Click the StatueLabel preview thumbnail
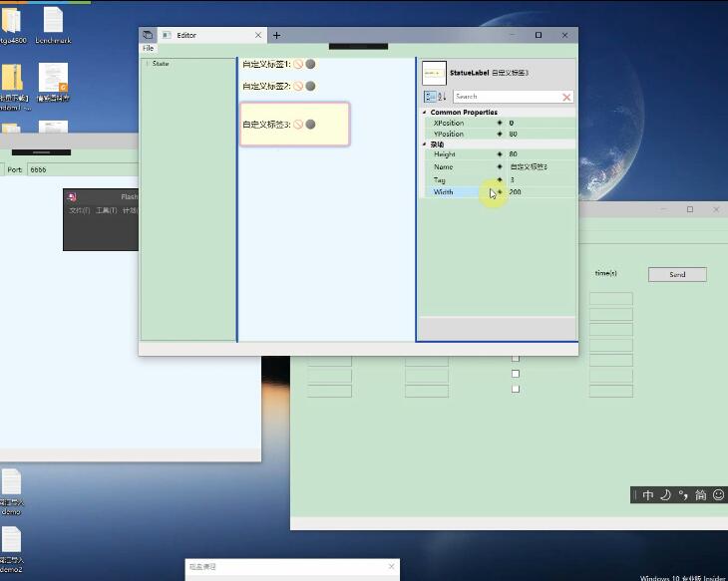The image size is (728, 581). coord(434,73)
